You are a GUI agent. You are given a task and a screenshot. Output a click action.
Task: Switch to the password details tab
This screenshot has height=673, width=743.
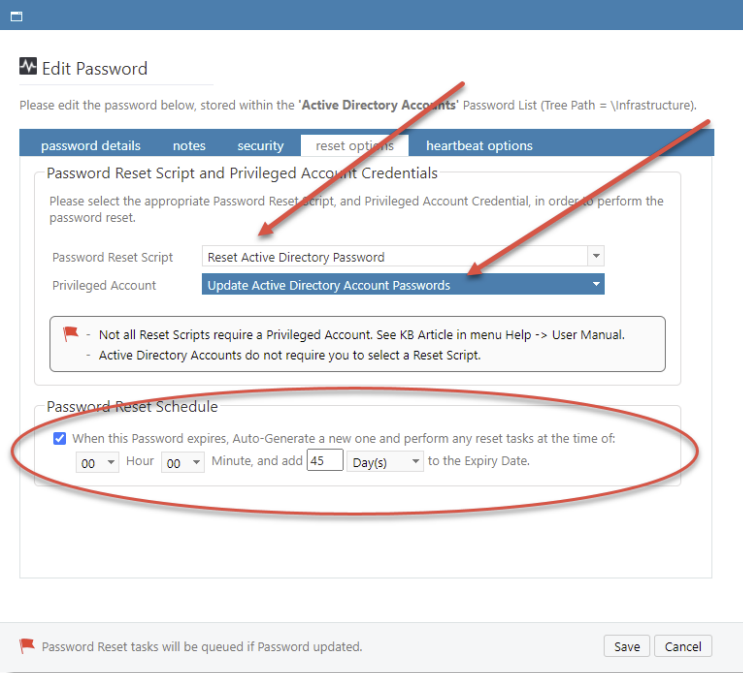(x=91, y=146)
